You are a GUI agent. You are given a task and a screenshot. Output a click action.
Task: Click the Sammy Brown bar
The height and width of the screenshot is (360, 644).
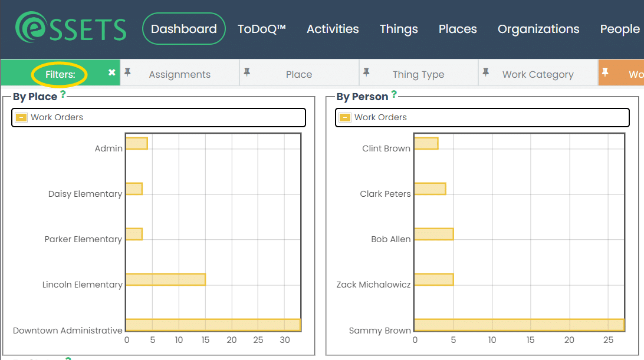coord(520,325)
